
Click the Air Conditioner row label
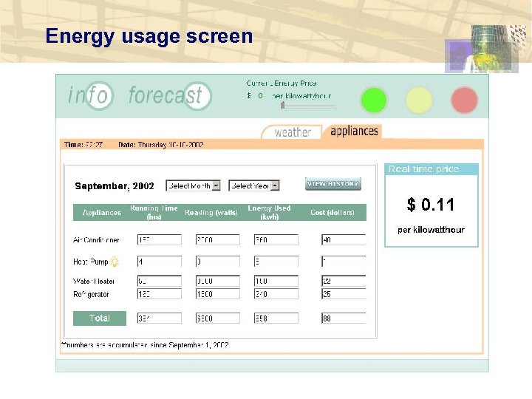click(x=96, y=240)
